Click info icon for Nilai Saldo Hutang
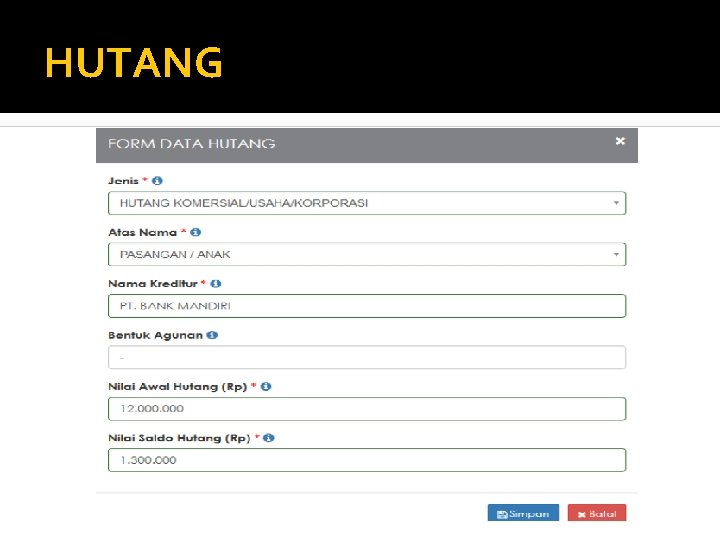This screenshot has width=720, height=540. pos(269,438)
